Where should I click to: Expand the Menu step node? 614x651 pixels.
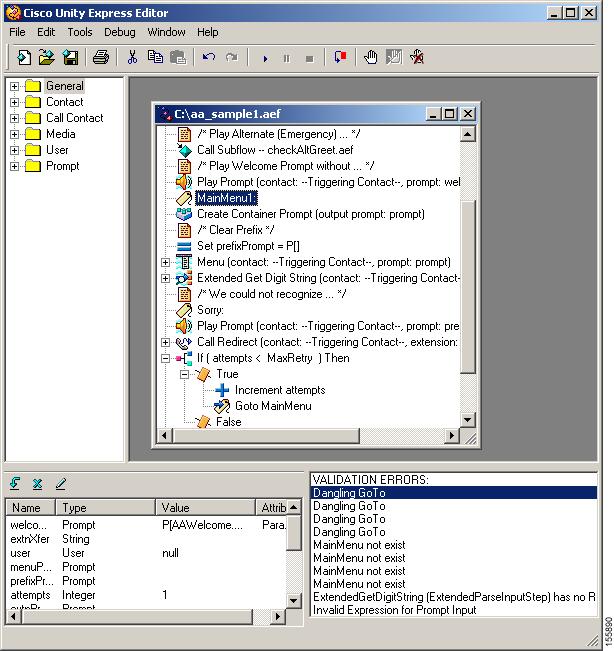click(165, 262)
